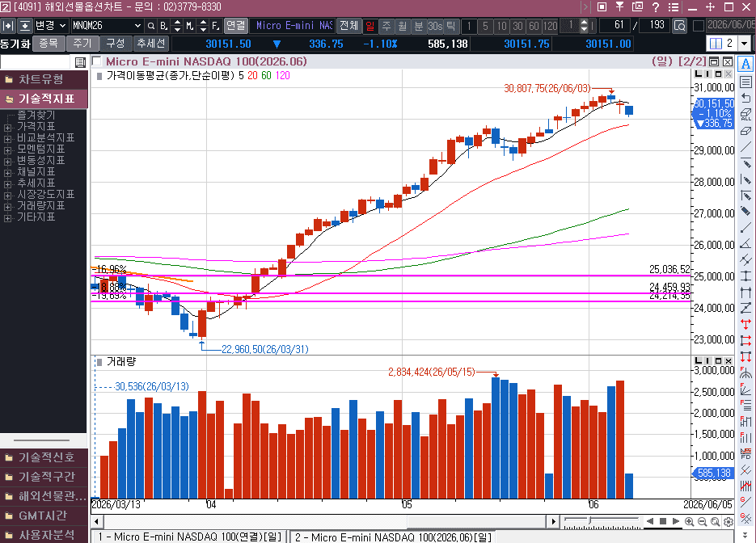Click the symbol search magnifier icon
Image resolution: width=756 pixels, height=543 pixels.
151,26
